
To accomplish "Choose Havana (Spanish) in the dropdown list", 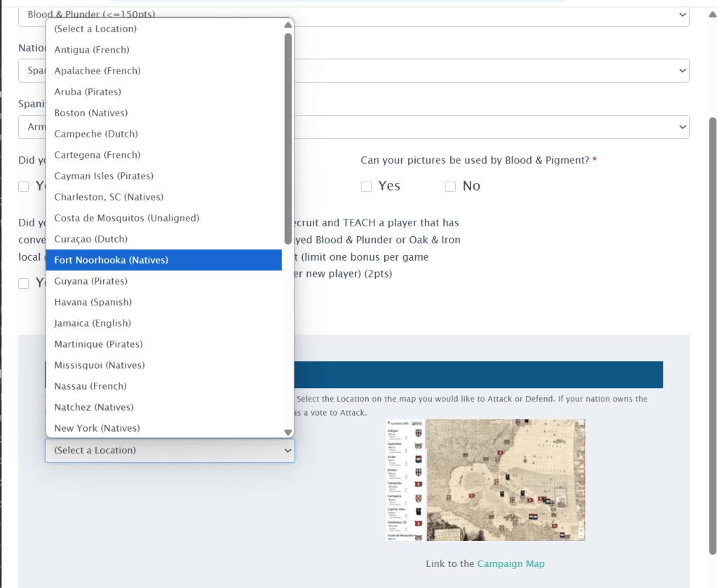I will pos(93,302).
